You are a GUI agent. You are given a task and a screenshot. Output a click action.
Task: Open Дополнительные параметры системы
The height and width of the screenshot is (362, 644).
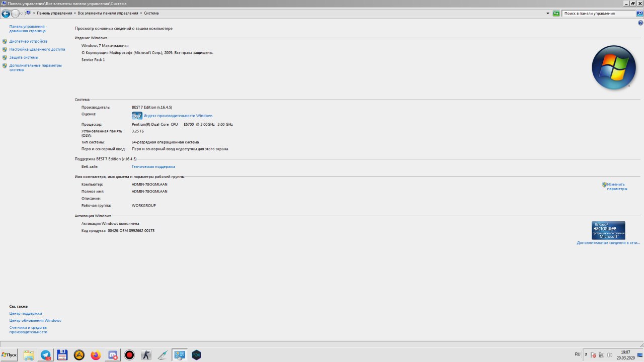click(x=35, y=67)
